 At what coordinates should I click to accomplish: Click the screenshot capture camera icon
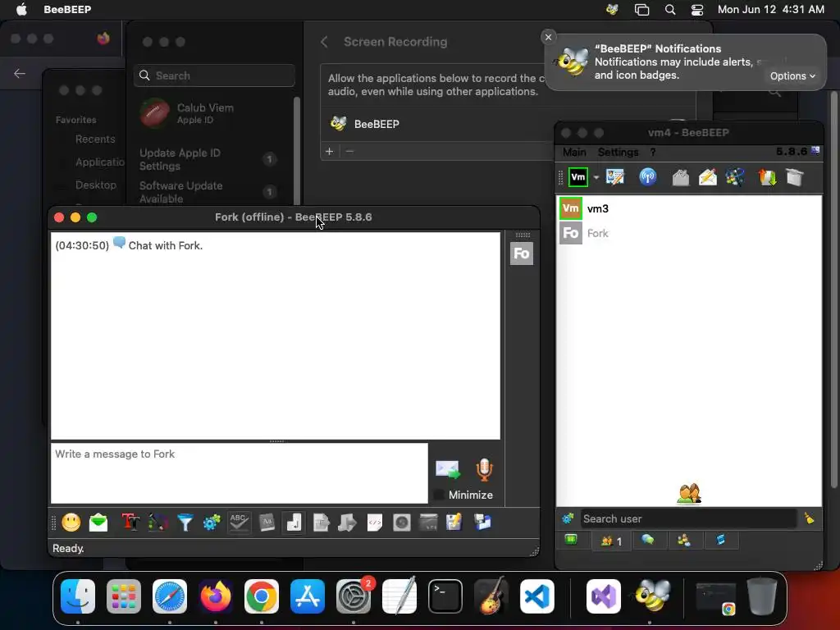click(401, 522)
